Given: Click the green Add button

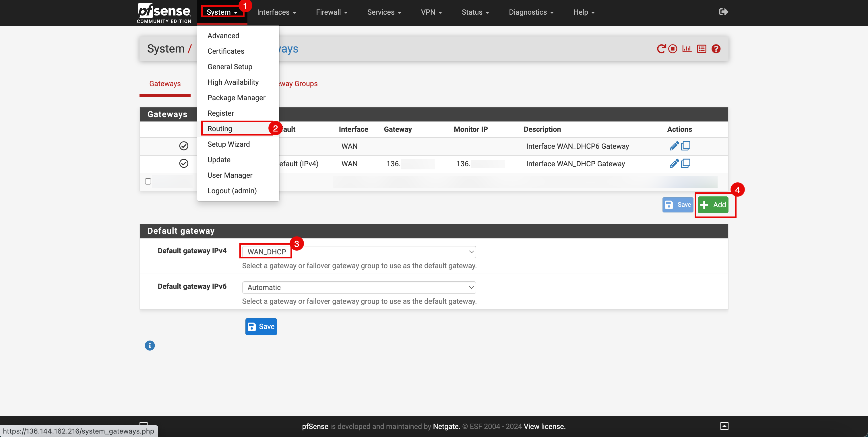Looking at the screenshot, I should point(714,204).
